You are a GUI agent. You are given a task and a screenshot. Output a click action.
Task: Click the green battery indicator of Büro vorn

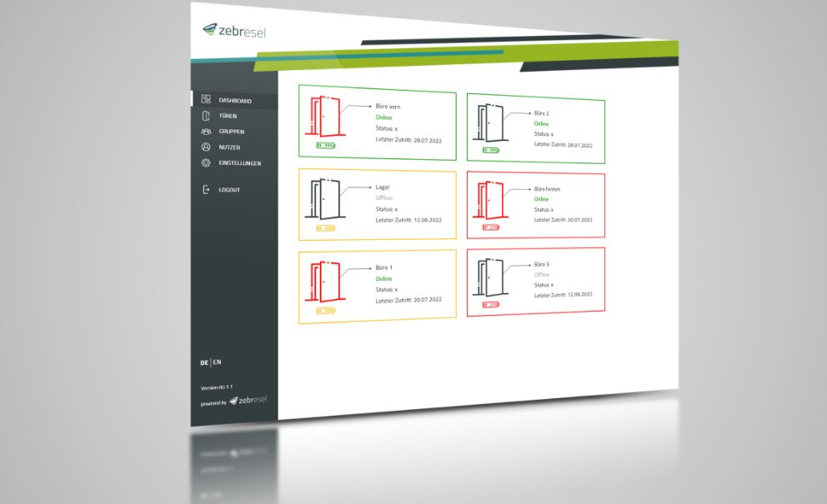pos(325,146)
